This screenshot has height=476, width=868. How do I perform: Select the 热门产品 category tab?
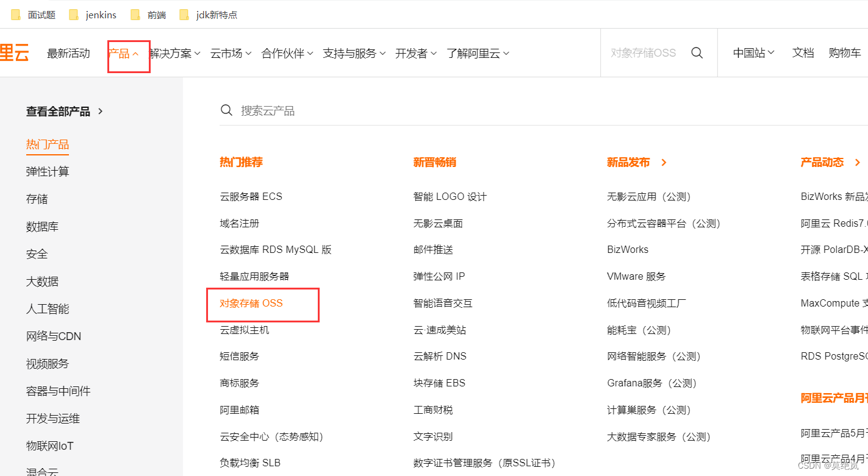point(48,144)
